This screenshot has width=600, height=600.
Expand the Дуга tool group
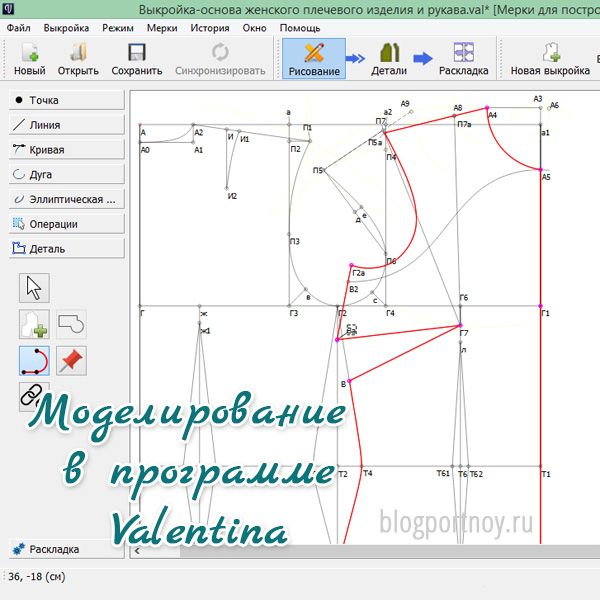point(67,174)
